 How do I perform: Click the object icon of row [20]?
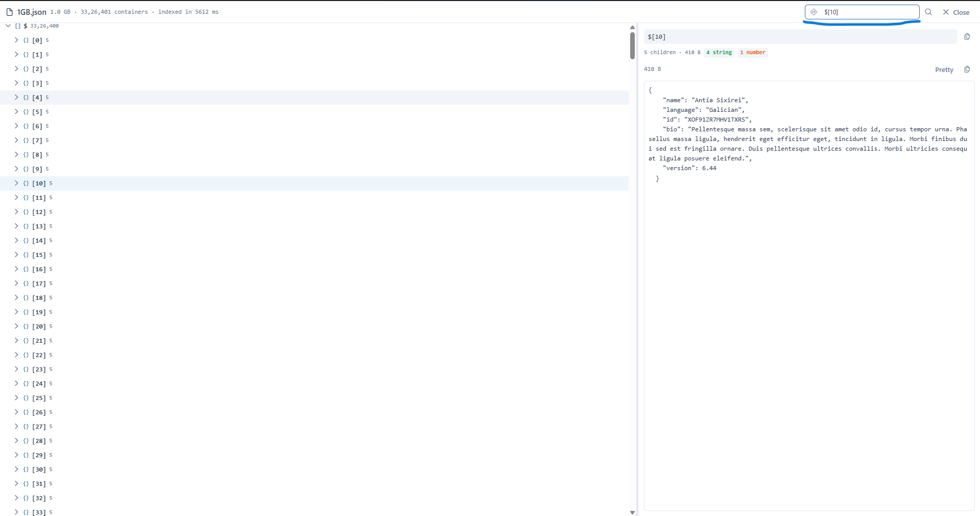click(x=26, y=326)
